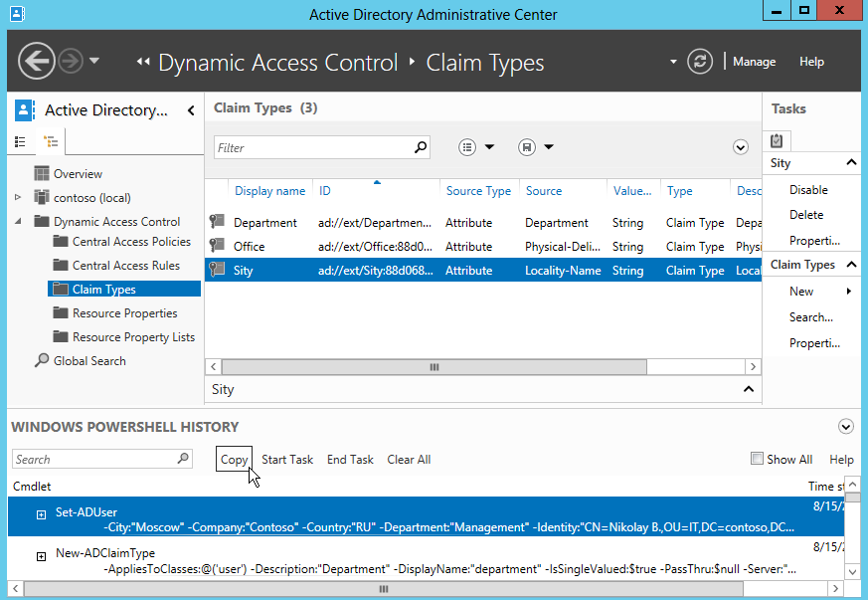Sort by Display name column
The width and height of the screenshot is (868, 600).
269,191
